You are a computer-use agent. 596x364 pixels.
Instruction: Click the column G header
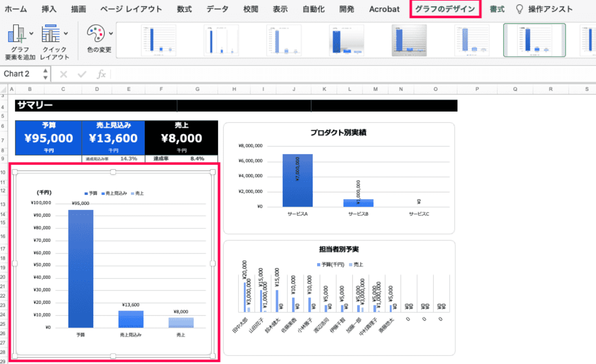(197, 89)
